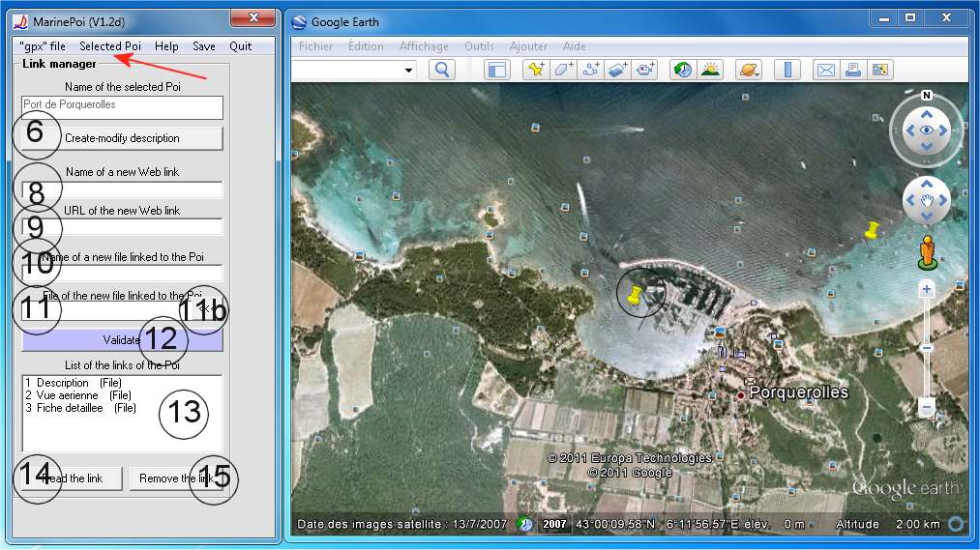The image size is (980, 550).
Task: Click Create-modify description button
Action: pos(122,138)
